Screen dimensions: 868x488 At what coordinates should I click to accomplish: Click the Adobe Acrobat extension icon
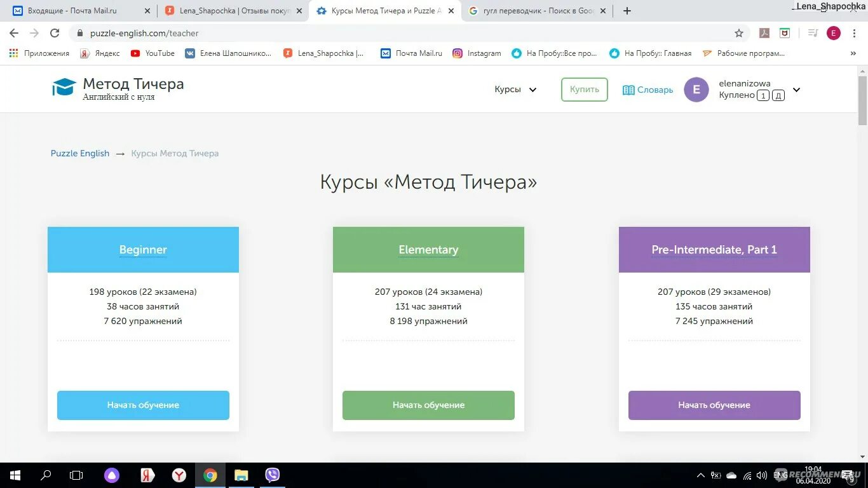[x=765, y=33]
